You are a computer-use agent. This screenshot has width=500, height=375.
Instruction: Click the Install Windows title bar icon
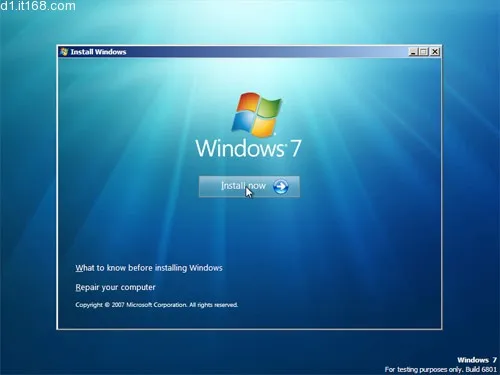pos(64,52)
